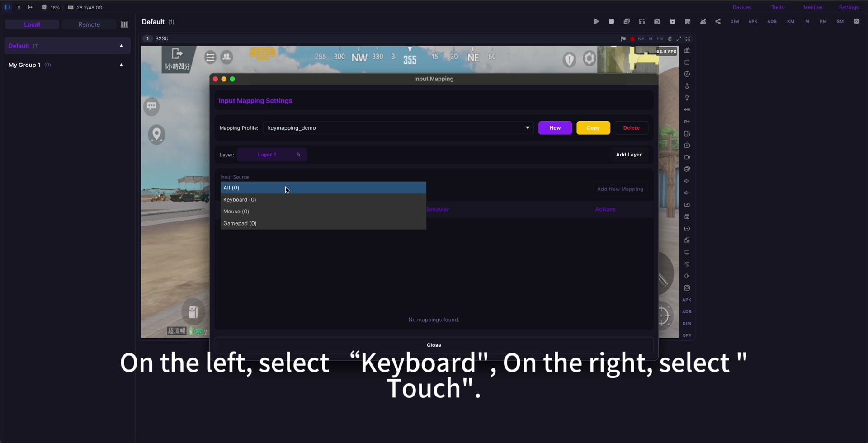Screen dimensions: 868x443
Task: Switch to the Local tab
Action: tap(32, 24)
